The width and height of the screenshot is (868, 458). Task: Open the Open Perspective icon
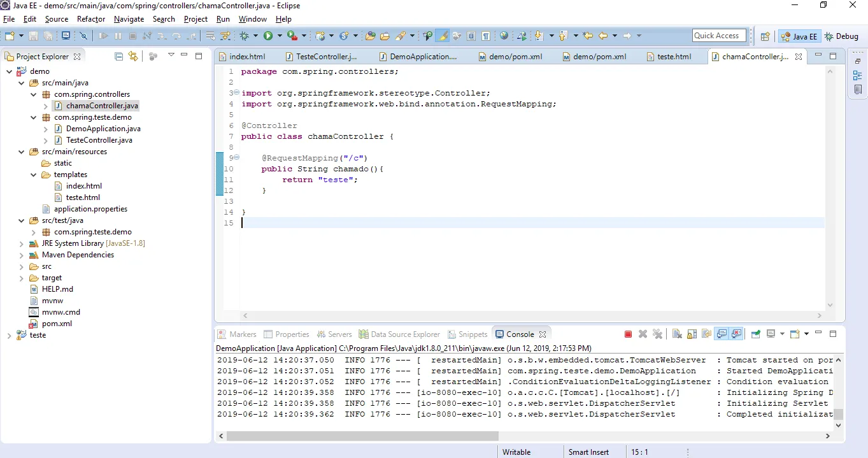[x=765, y=36]
